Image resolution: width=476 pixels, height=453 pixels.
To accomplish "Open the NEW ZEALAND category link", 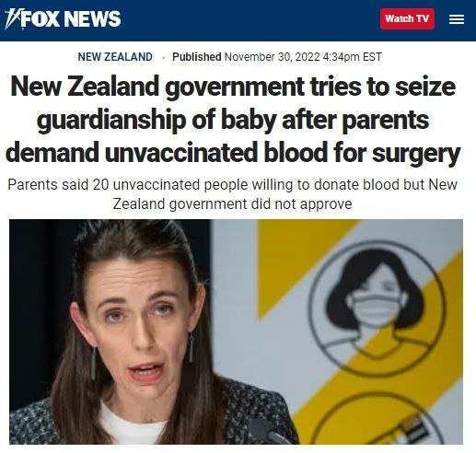I will tap(115, 57).
